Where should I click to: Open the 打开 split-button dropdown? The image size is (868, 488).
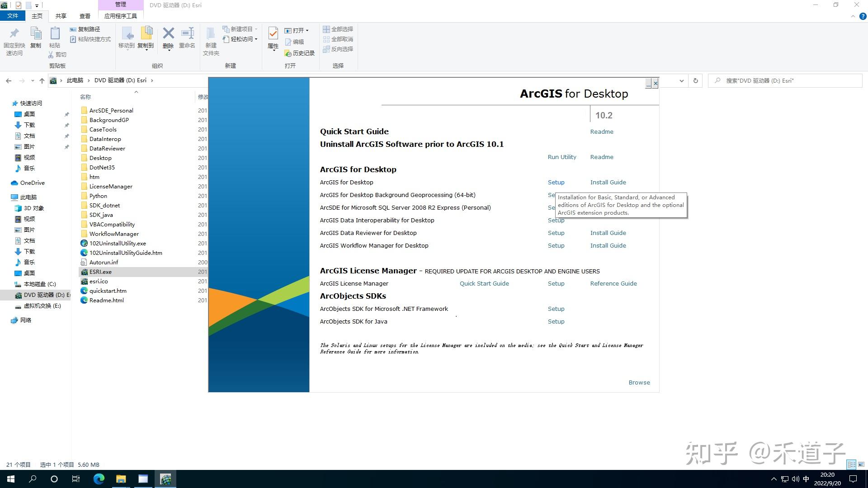click(307, 30)
